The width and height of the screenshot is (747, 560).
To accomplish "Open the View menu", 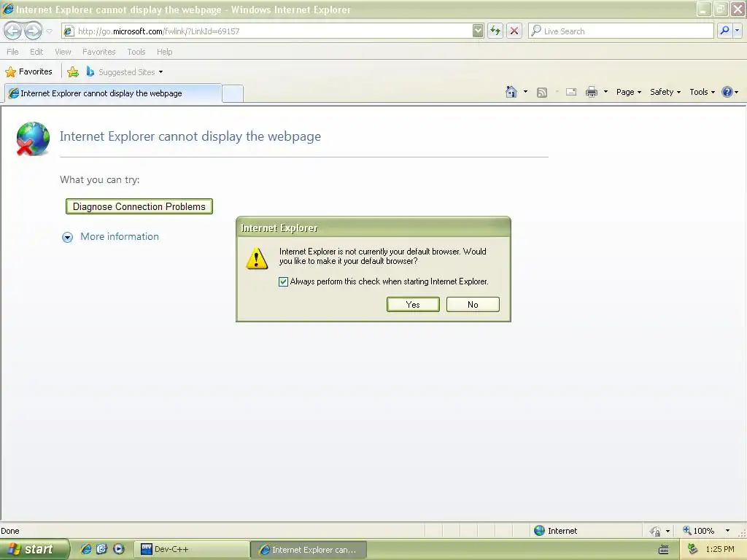I will pos(63,52).
